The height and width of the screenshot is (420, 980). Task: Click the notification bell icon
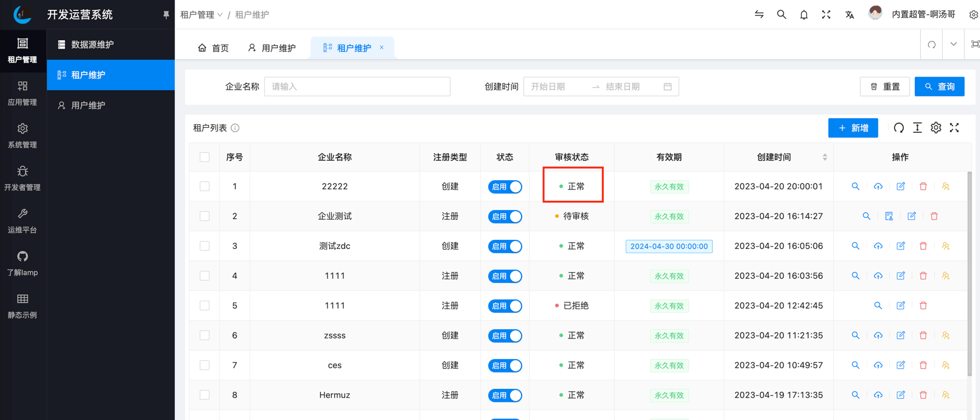803,15
